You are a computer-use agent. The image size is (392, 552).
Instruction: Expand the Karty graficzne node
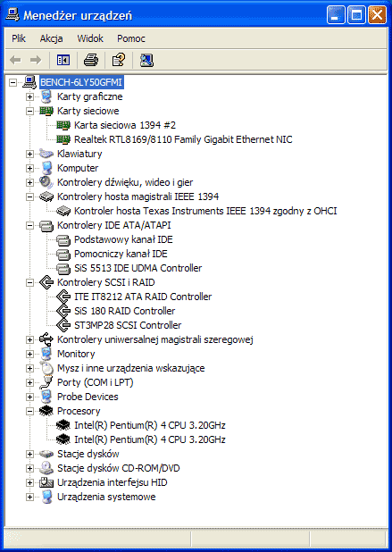pos(29,96)
